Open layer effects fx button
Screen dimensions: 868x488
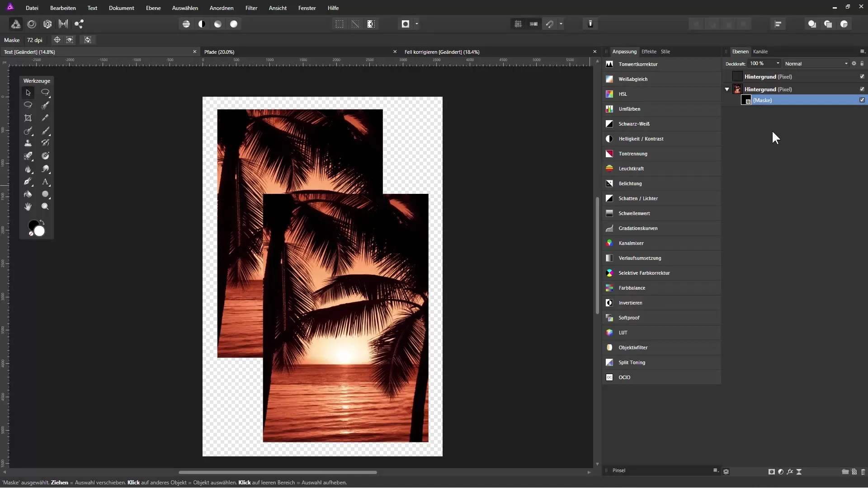pos(790,472)
